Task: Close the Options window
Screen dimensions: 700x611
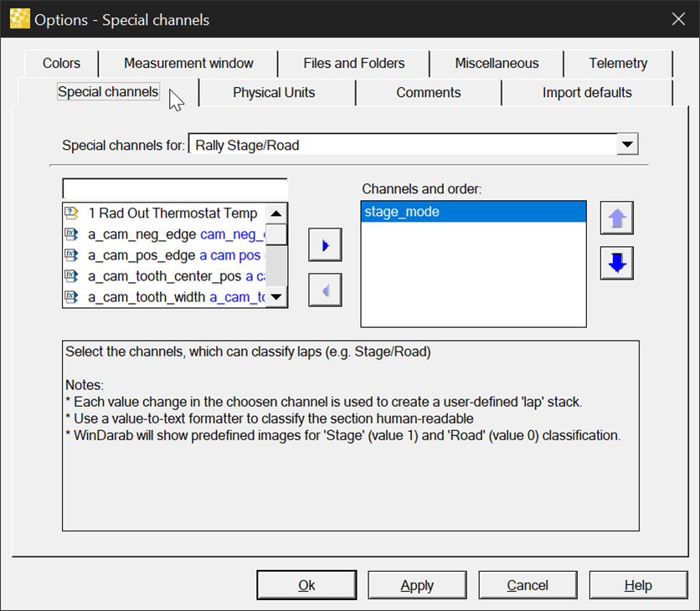Action: pyautogui.click(x=678, y=19)
